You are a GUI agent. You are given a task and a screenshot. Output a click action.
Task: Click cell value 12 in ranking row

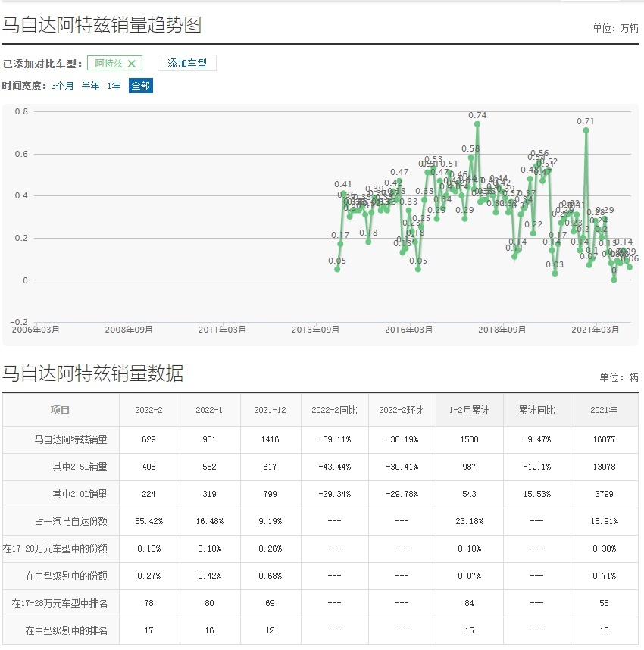point(270,630)
